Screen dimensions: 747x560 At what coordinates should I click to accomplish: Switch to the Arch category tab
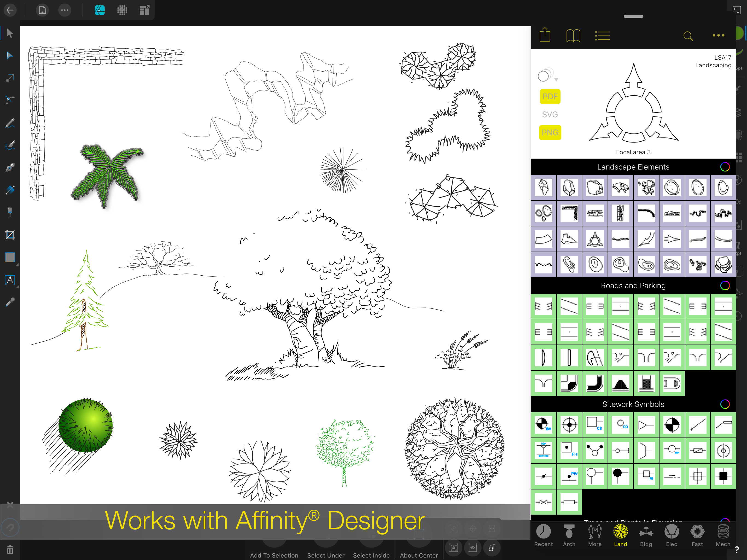click(569, 535)
